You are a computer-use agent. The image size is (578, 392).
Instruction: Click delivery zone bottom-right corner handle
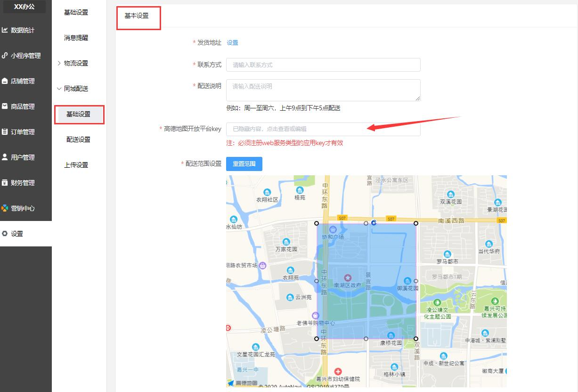416,338
